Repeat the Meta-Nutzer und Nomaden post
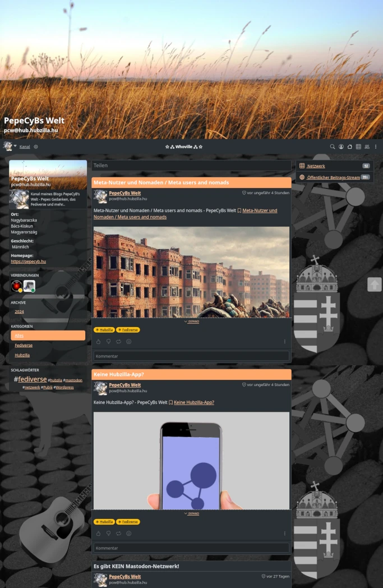The width and height of the screenshot is (383, 588). click(118, 342)
